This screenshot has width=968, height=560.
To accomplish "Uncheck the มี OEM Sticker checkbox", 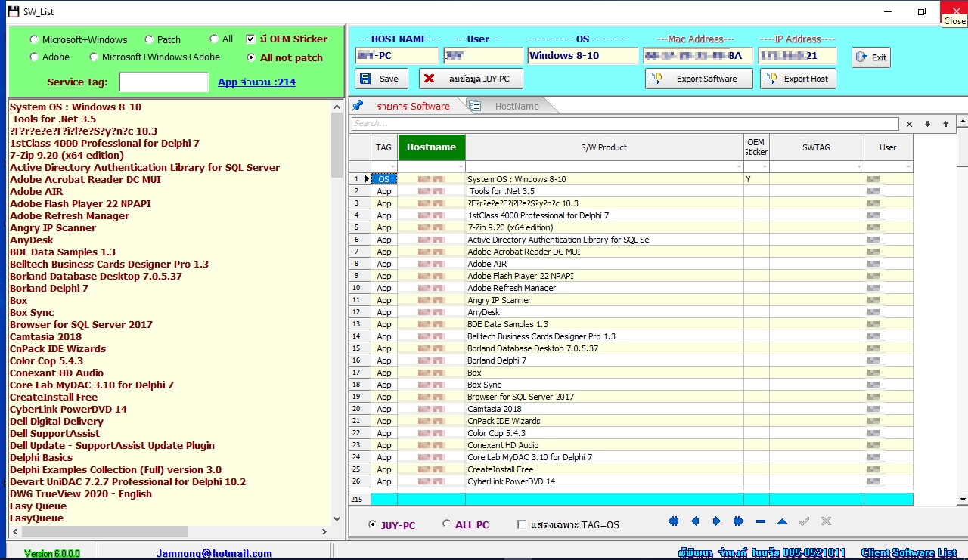I will 250,39.
